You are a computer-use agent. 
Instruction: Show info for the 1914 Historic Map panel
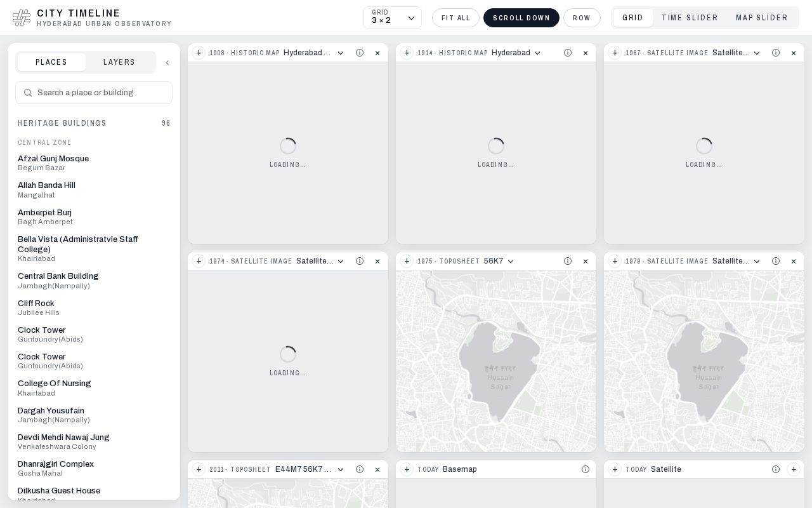pyautogui.click(x=568, y=53)
